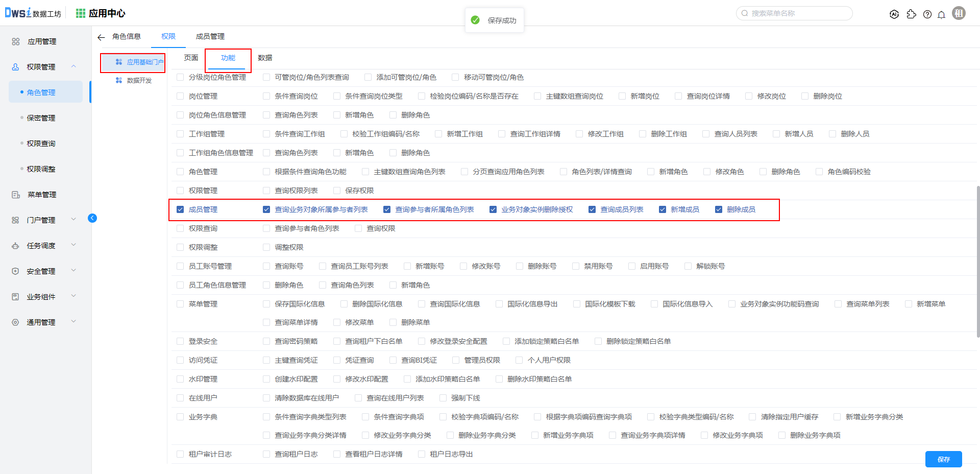980x474 pixels.
Task: Open the AI assistant icon
Action: click(894, 14)
